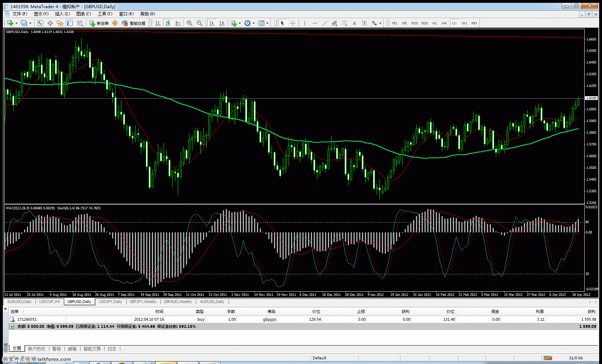Open the 显示(V) menu
This screenshot has width=602, height=364.
(41, 14)
